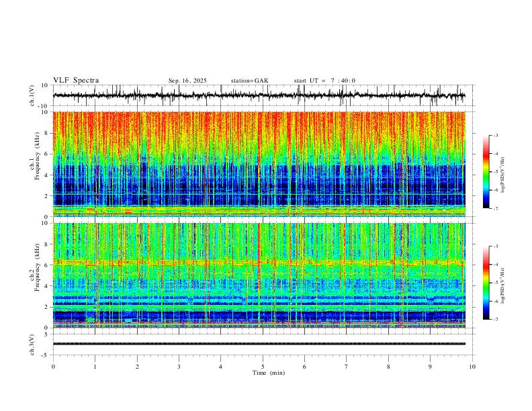Click the "start UT = 7 :40: 0" text
Image resolution: width=532 pixels, height=411 pixels.
point(324,81)
